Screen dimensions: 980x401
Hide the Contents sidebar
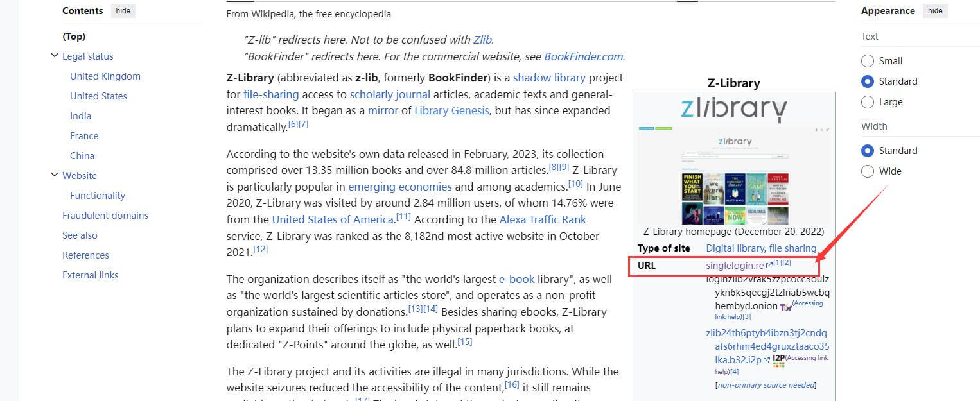(123, 11)
